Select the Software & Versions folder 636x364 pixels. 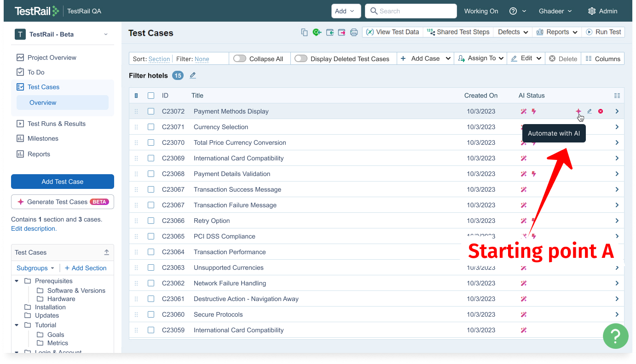click(71, 290)
